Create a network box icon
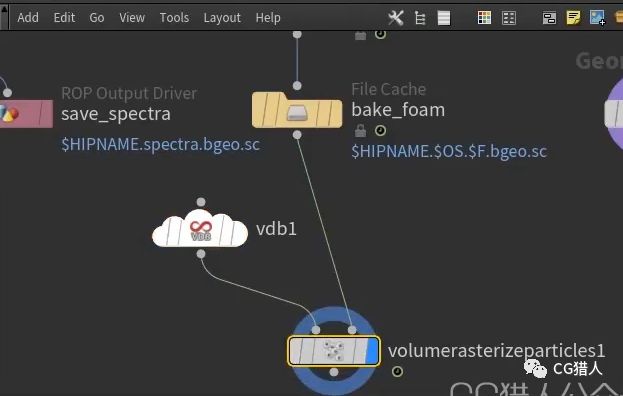This screenshot has height=396, width=623. click(549, 18)
